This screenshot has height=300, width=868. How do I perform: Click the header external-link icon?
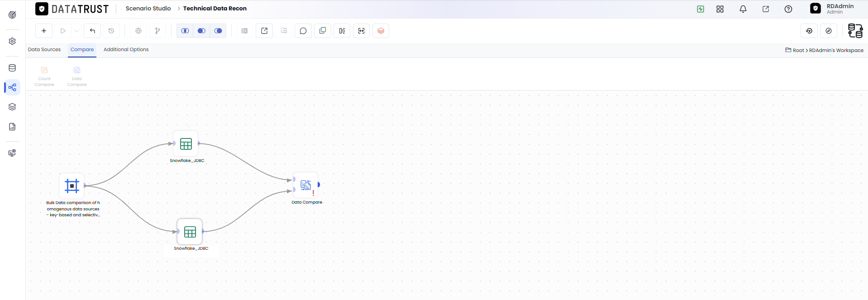click(766, 9)
